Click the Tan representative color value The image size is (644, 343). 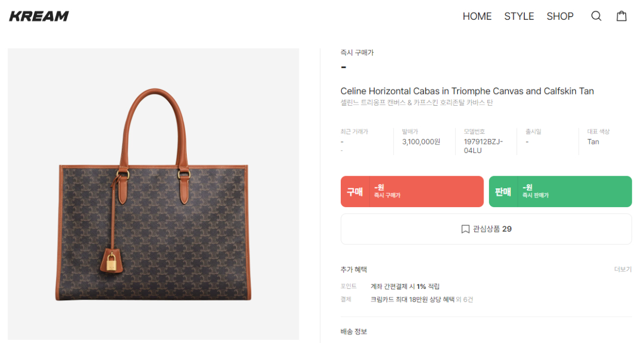pos(593,142)
